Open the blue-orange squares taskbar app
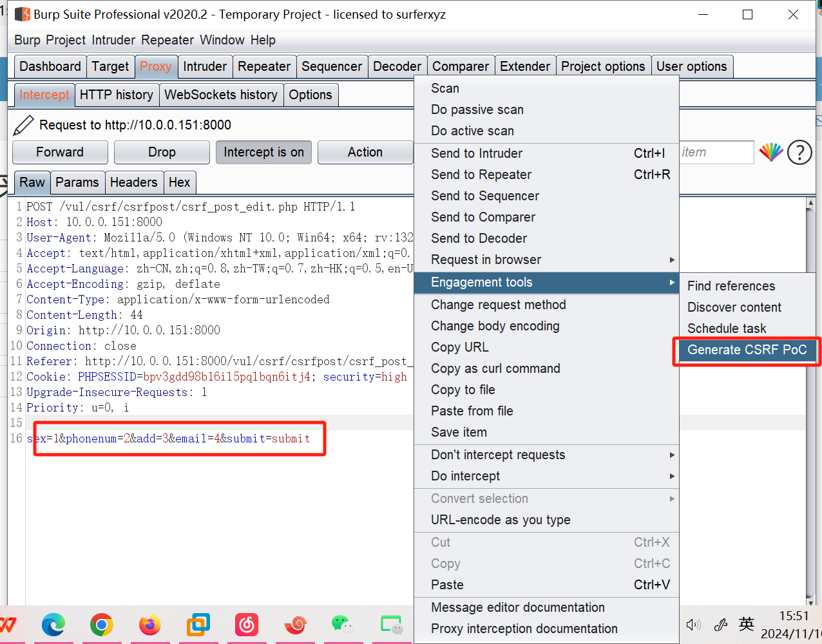The image size is (822, 644). pos(198,625)
